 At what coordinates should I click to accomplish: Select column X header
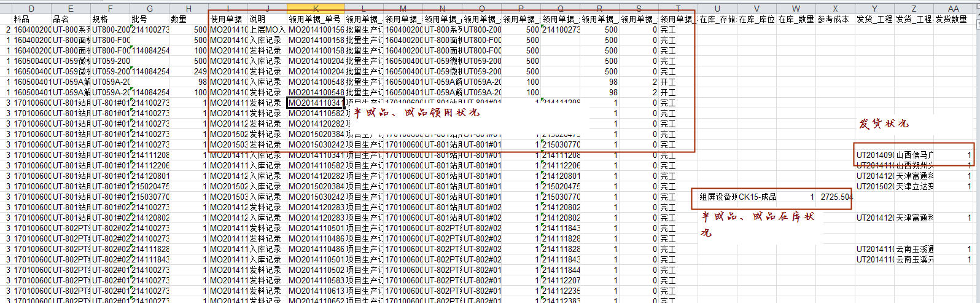click(835, 9)
